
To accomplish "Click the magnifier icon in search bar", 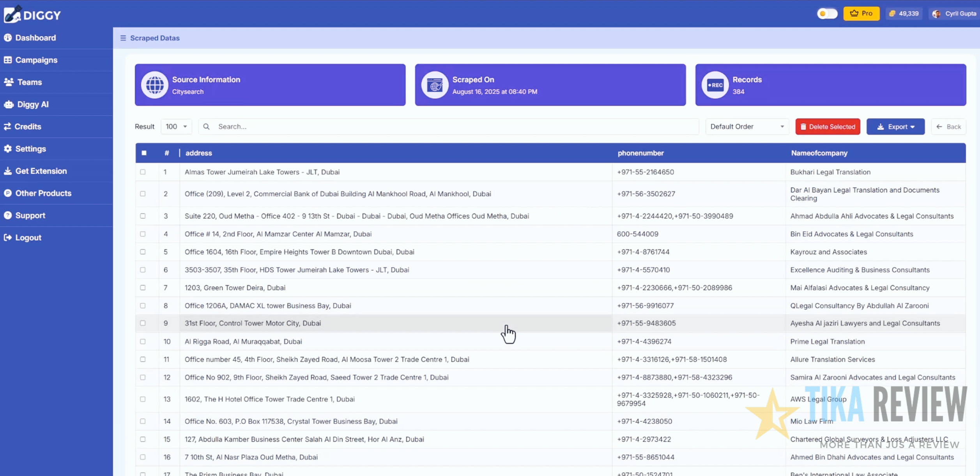I will click(x=207, y=127).
